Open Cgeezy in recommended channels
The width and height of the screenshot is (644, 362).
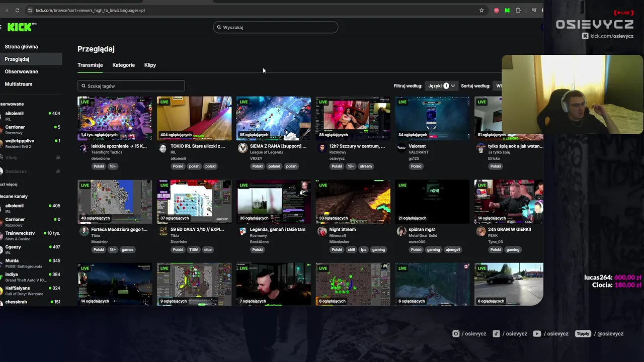(30, 249)
